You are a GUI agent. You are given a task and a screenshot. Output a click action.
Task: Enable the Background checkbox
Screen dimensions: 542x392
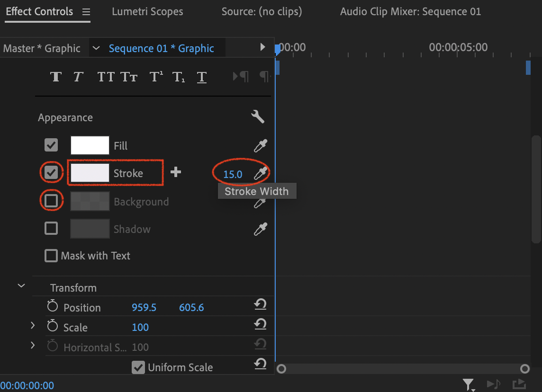point(51,201)
